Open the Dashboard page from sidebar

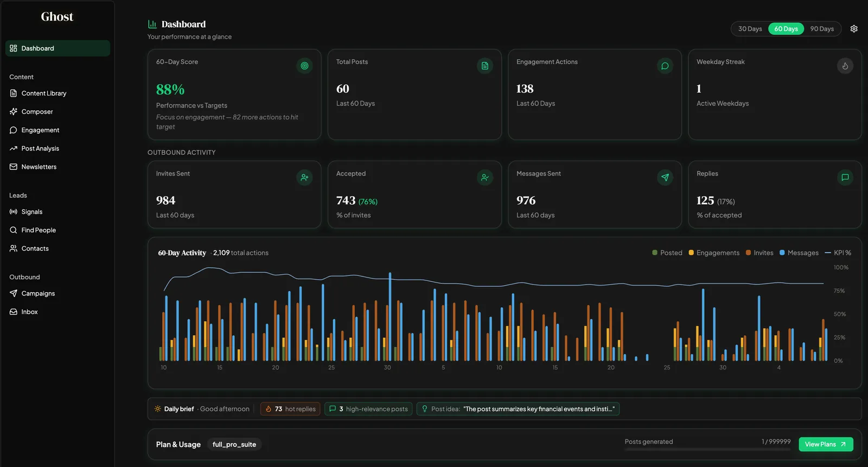click(58, 48)
